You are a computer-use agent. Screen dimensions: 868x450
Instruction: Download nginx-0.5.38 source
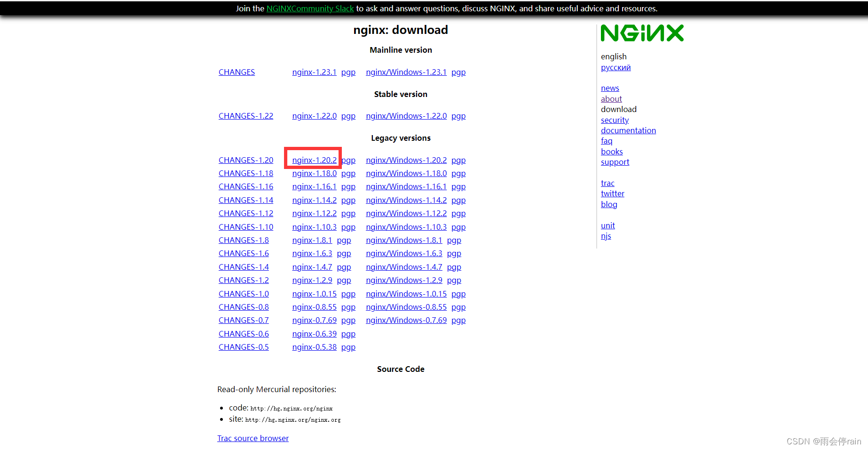[x=314, y=347]
